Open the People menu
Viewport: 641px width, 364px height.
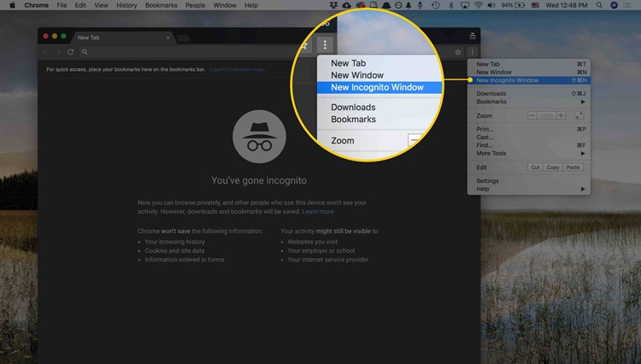click(x=196, y=5)
